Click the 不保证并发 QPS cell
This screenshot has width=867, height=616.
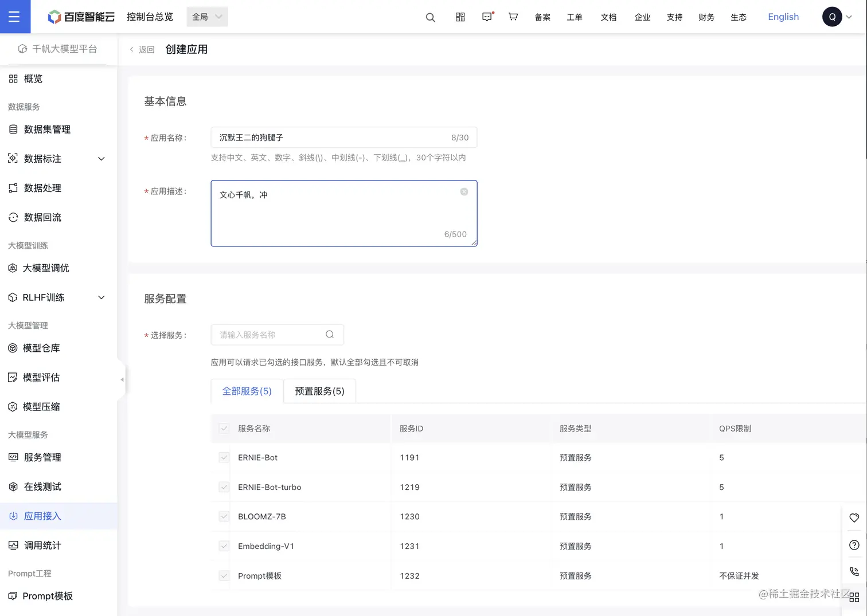point(739,576)
